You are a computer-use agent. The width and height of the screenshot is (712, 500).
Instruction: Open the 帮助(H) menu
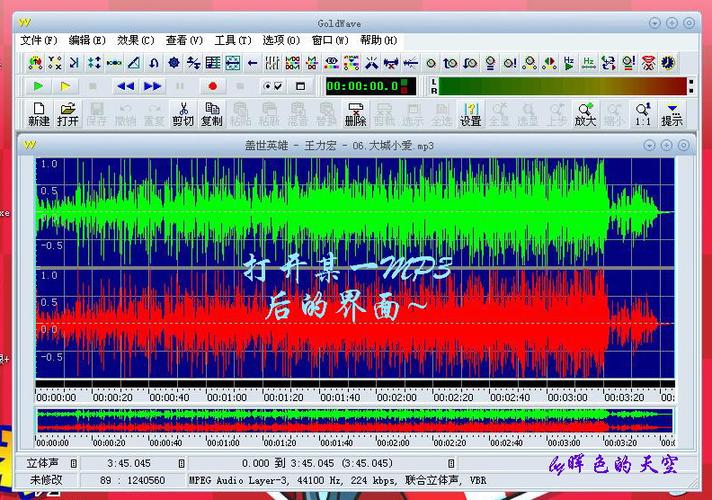(379, 40)
